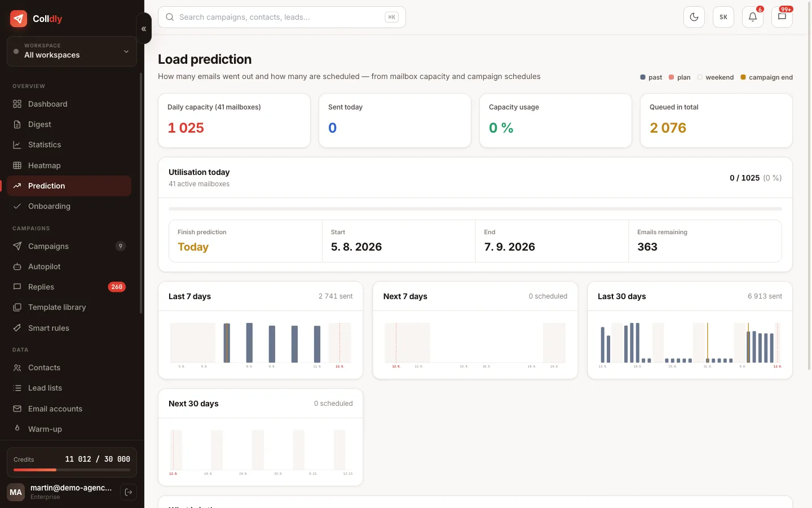Click the Campaigns paper-plane icon

17,246
